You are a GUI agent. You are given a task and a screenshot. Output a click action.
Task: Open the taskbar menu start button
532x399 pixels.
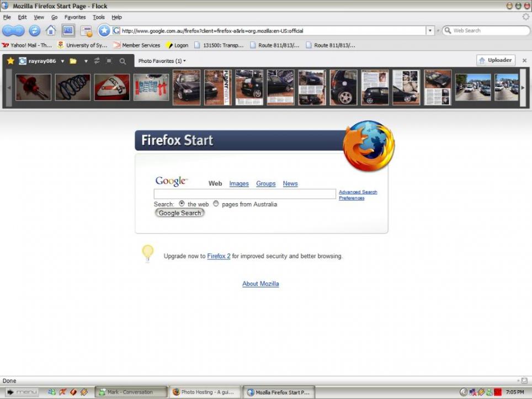point(23,392)
